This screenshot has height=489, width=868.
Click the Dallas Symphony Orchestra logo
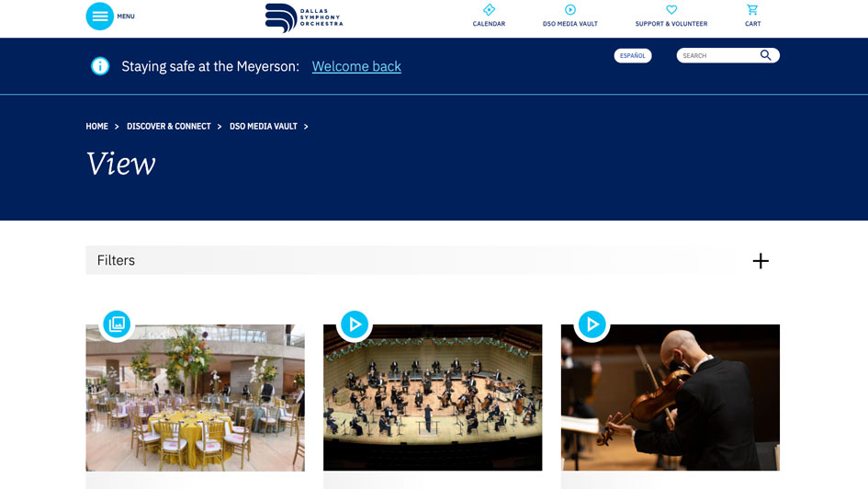pos(304,17)
